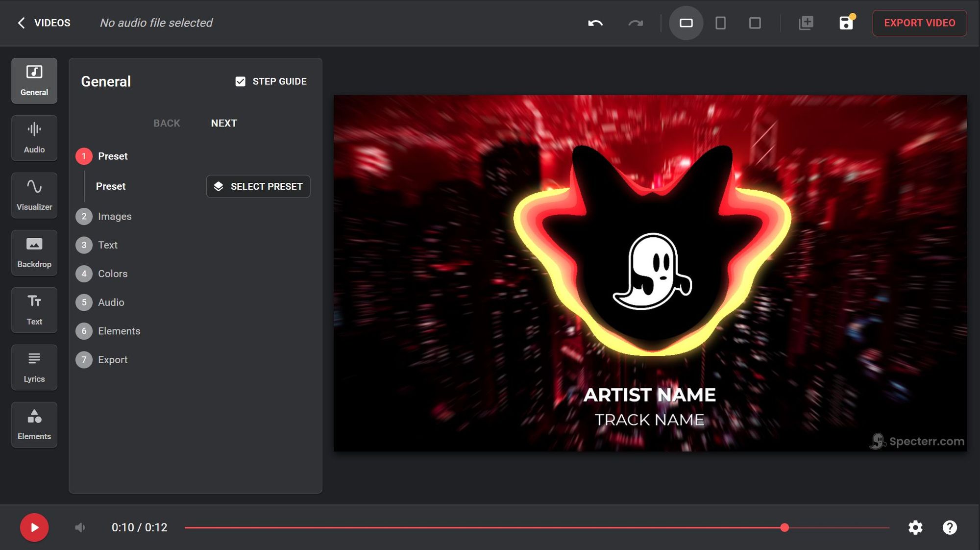Viewport: 980px width, 550px height.
Task: Expand the Elements step in guide
Action: pyautogui.click(x=119, y=331)
